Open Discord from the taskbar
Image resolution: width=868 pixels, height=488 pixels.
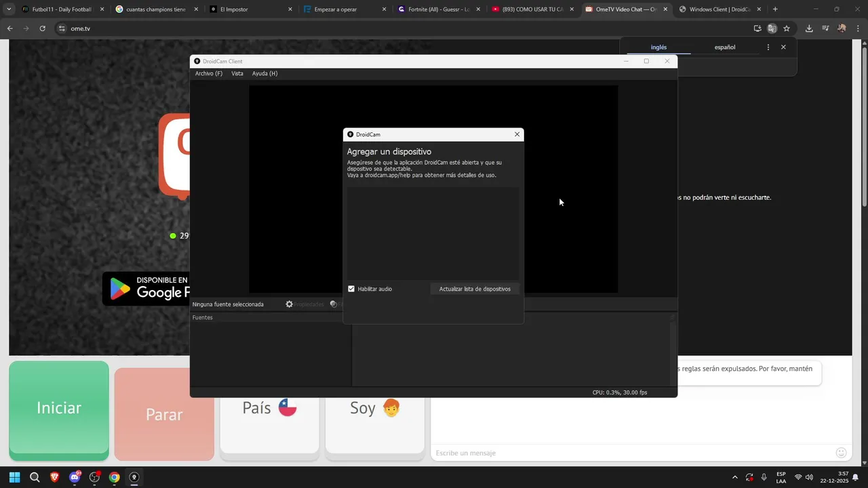coord(75,477)
